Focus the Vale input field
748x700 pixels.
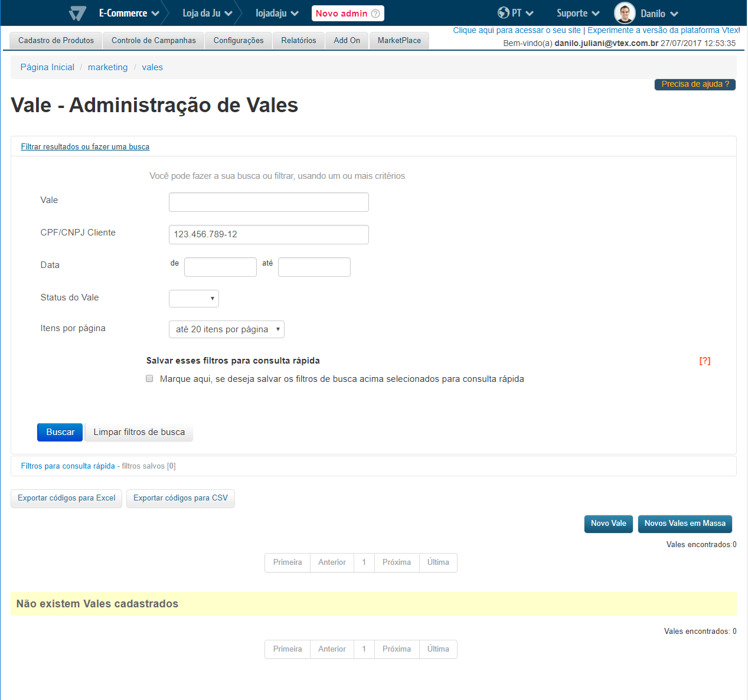coord(269,202)
